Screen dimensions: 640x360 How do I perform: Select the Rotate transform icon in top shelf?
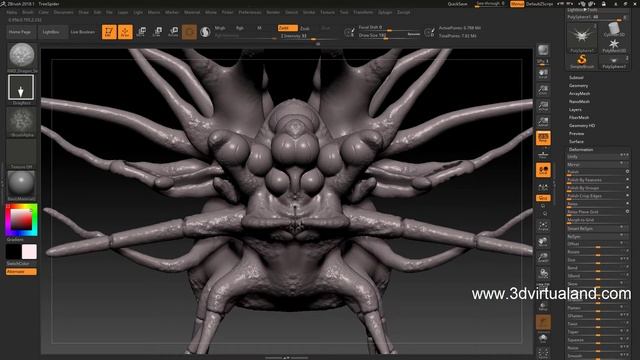pos(173,32)
